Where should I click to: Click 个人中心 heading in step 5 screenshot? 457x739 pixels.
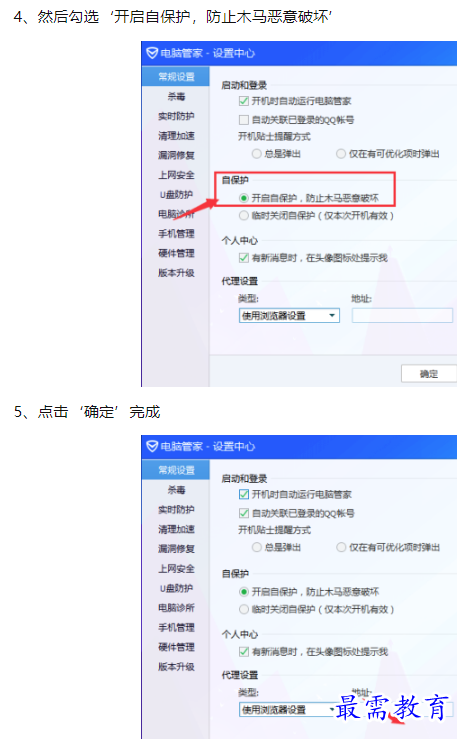tap(240, 634)
